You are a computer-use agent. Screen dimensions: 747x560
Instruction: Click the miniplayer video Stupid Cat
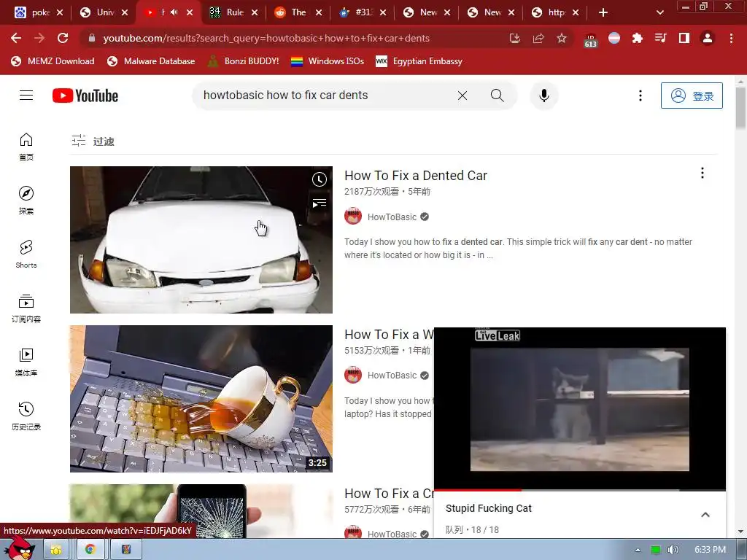[580, 408]
